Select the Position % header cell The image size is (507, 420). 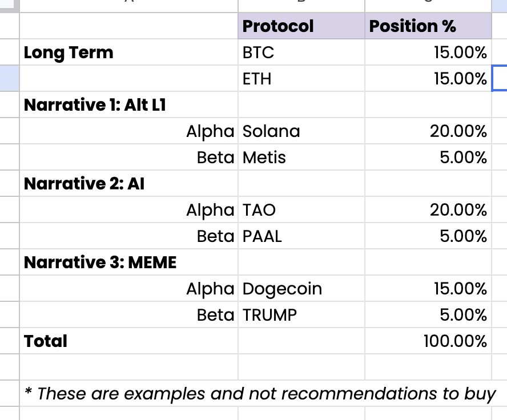click(428, 26)
